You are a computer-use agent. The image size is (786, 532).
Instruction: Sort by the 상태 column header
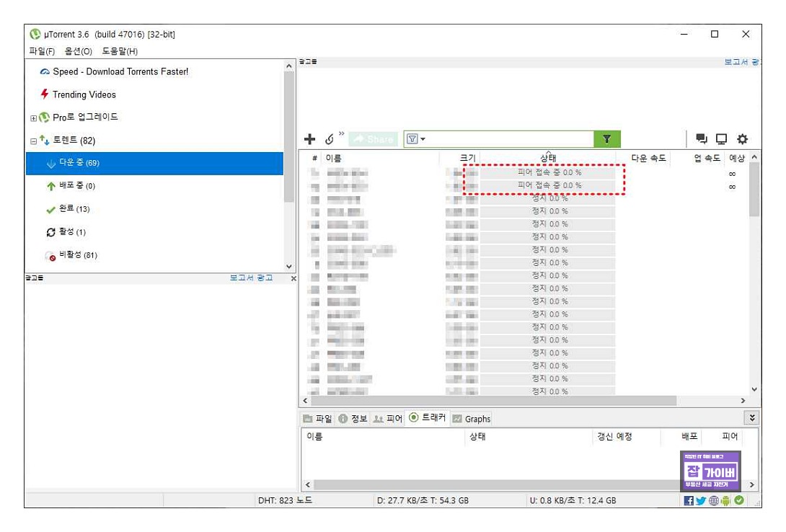[x=548, y=159]
